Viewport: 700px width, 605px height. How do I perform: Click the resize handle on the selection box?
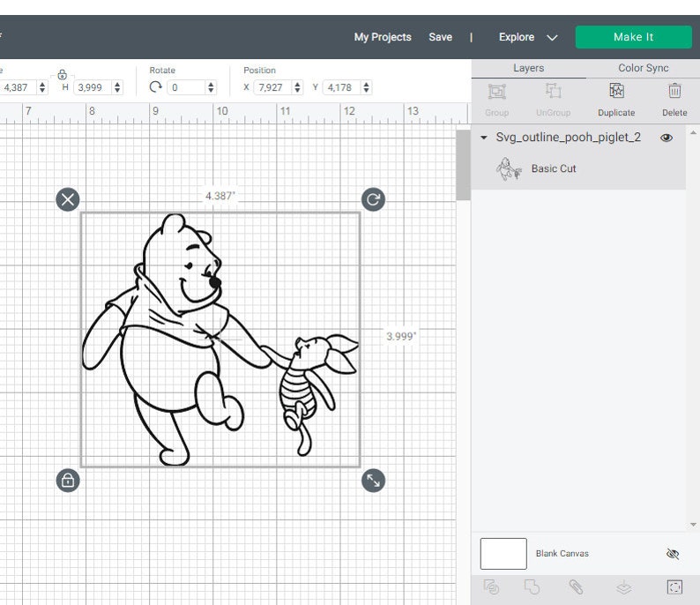coord(373,481)
